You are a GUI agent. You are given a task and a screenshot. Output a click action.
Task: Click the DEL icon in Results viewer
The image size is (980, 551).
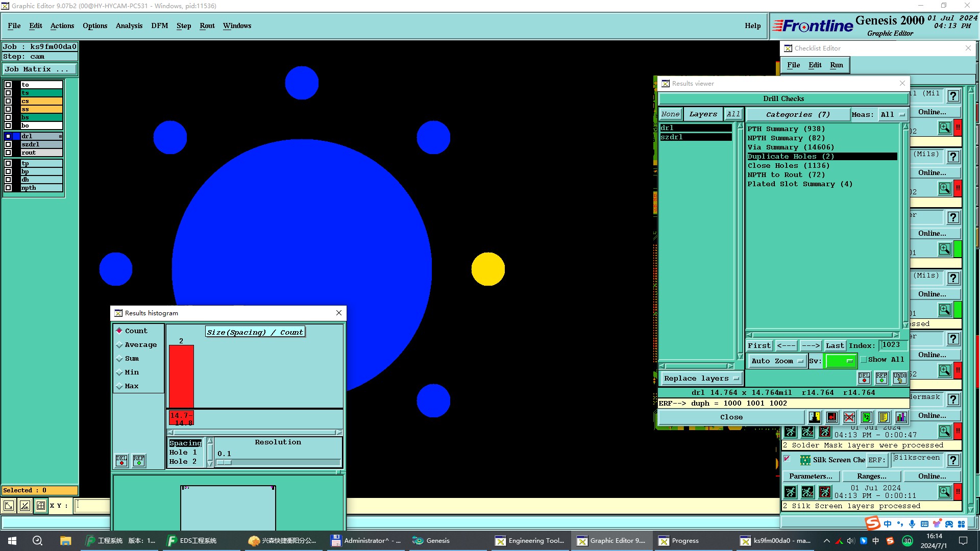864,378
